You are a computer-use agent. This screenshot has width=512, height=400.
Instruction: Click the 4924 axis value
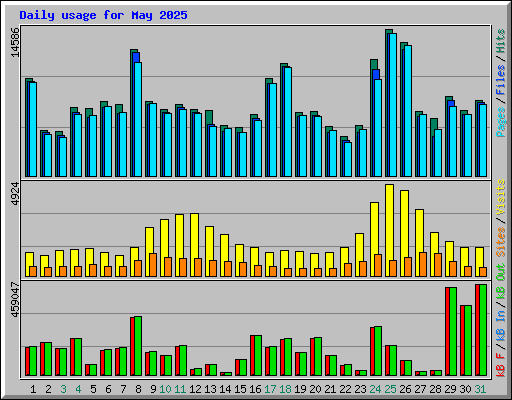pyautogui.click(x=15, y=193)
